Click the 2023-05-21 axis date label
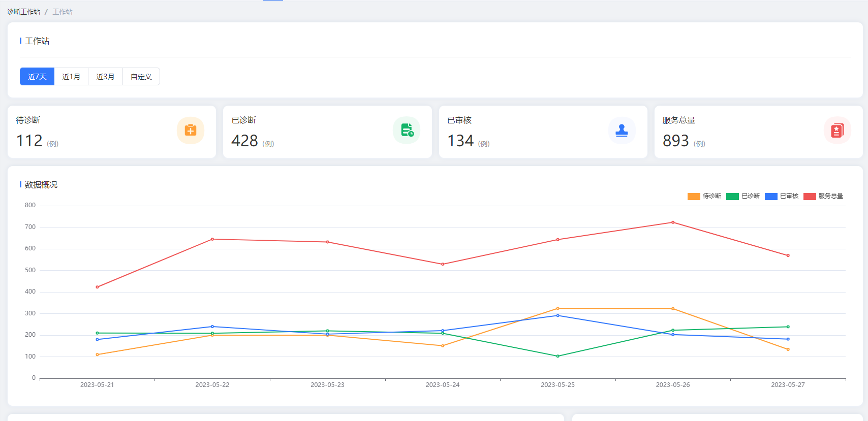This screenshot has width=868, height=421. tap(97, 385)
